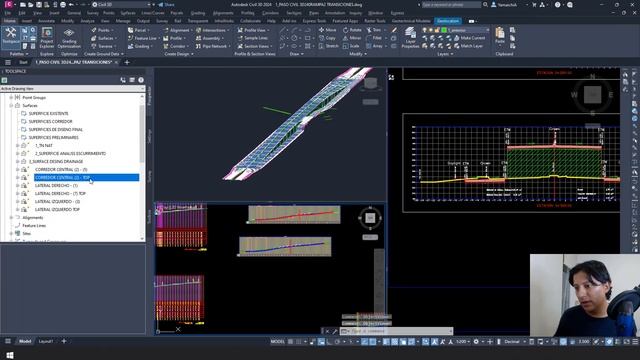Screen dimensions: 640x360
Task: Launch Project Explorer from ribbon
Action: click(47, 38)
